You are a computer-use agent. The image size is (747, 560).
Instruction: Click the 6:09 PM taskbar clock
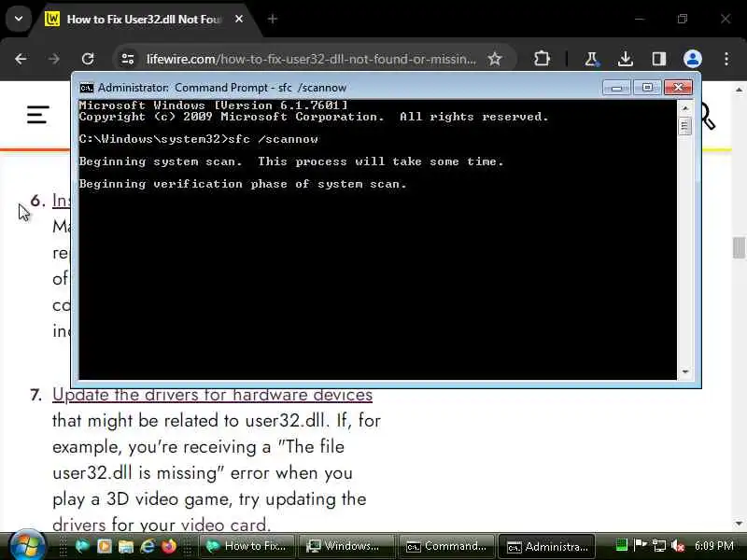point(713,545)
